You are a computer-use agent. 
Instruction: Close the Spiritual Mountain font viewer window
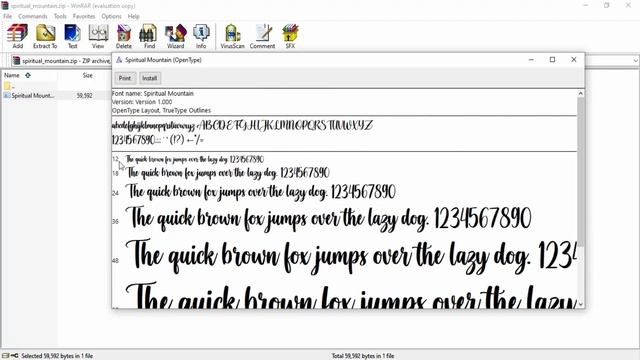click(x=573, y=60)
